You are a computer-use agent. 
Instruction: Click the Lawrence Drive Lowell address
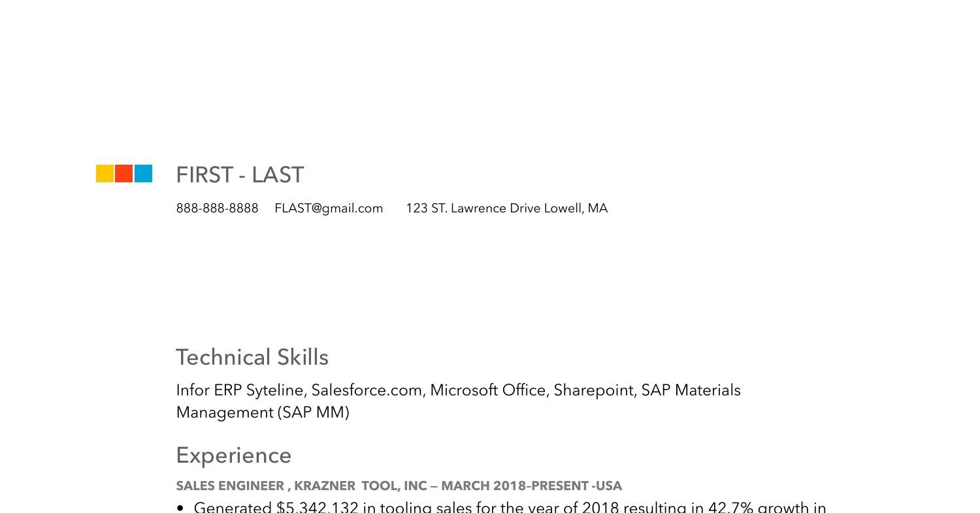pos(506,208)
